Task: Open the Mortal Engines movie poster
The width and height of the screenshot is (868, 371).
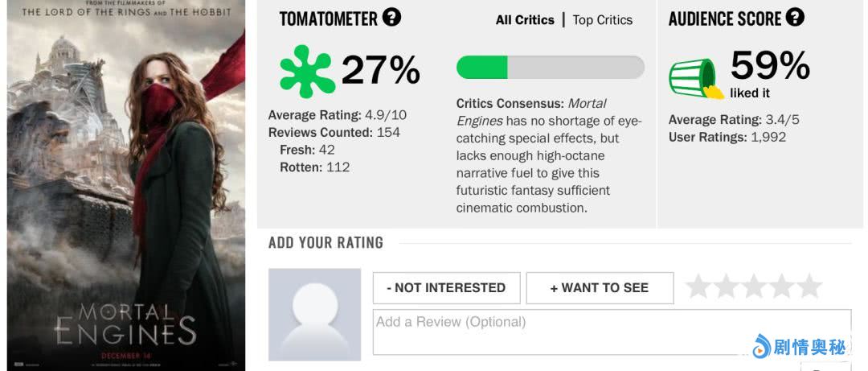Action: 126,185
